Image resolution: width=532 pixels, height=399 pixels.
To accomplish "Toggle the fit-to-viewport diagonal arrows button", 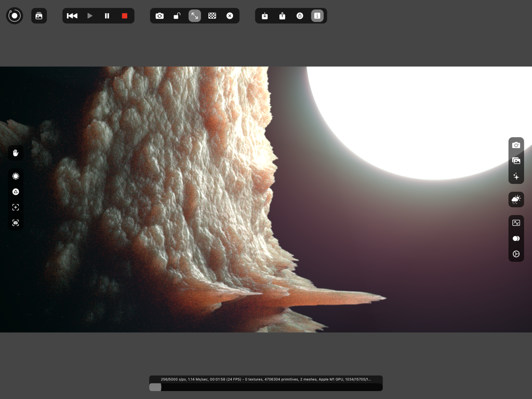I will 195,16.
